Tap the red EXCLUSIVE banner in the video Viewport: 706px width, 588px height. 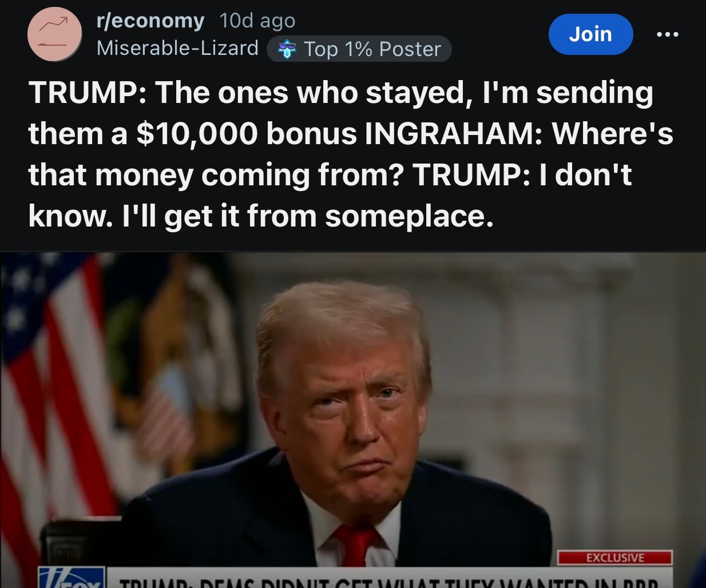pyautogui.click(x=615, y=557)
